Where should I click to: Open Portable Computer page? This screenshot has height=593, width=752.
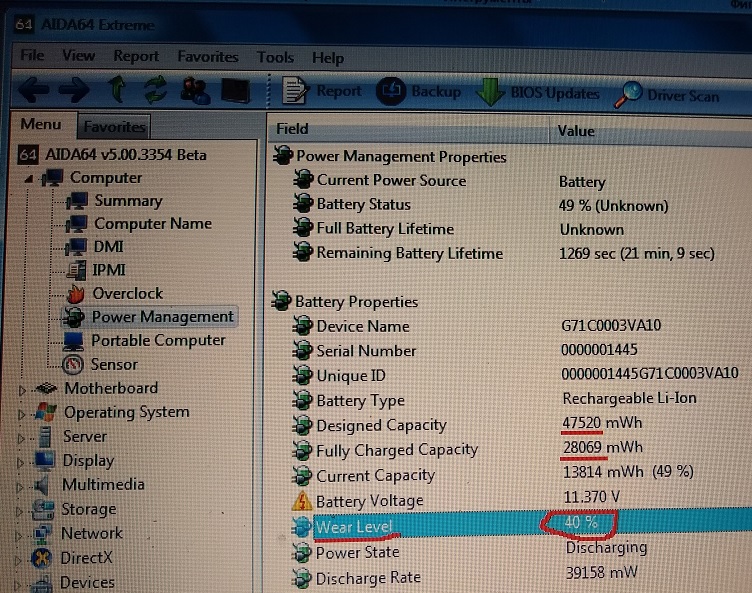[x=144, y=341]
